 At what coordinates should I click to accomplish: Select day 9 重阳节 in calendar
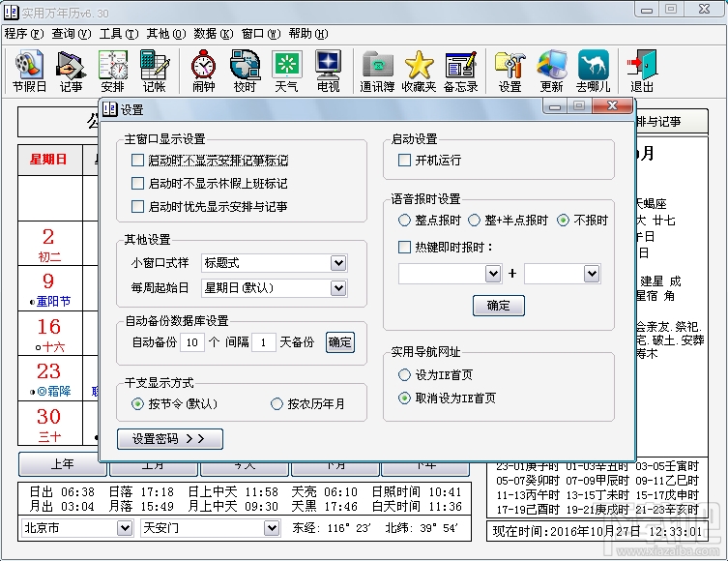point(50,288)
